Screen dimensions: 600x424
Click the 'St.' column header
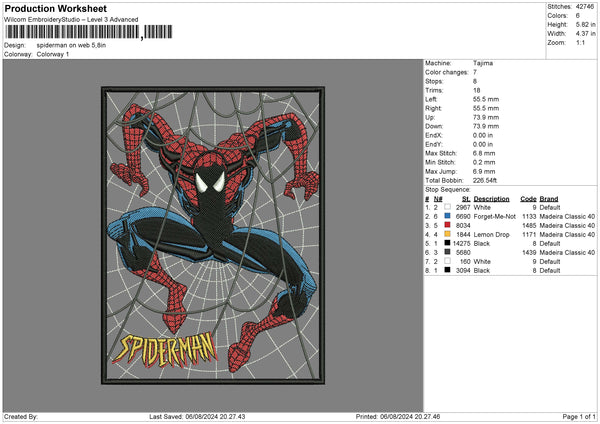[x=466, y=199]
